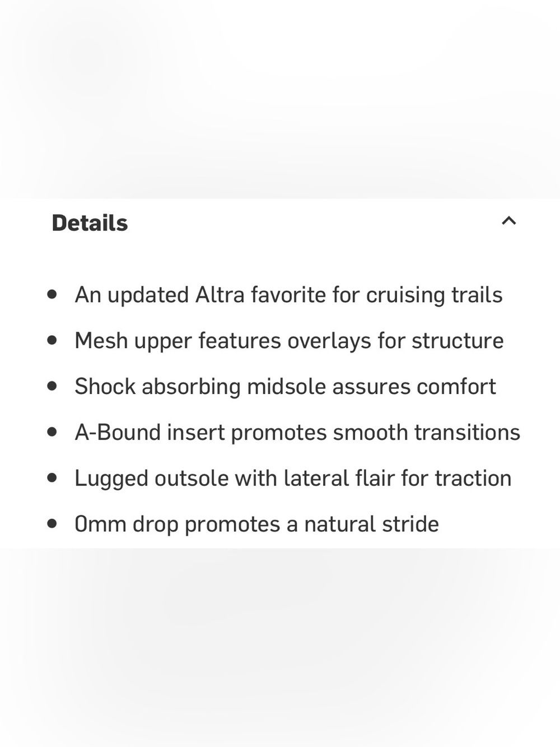Select the 'An updated Altra favorite' line

pyautogui.click(x=288, y=295)
